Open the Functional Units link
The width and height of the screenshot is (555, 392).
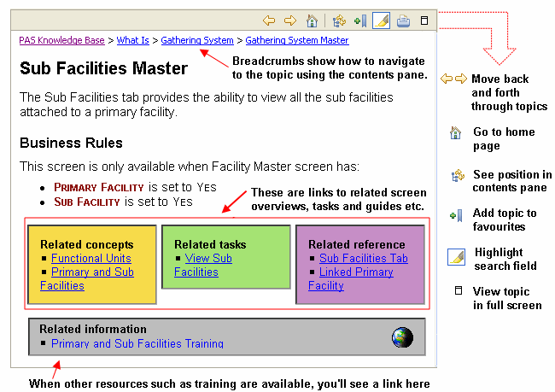[91, 259]
